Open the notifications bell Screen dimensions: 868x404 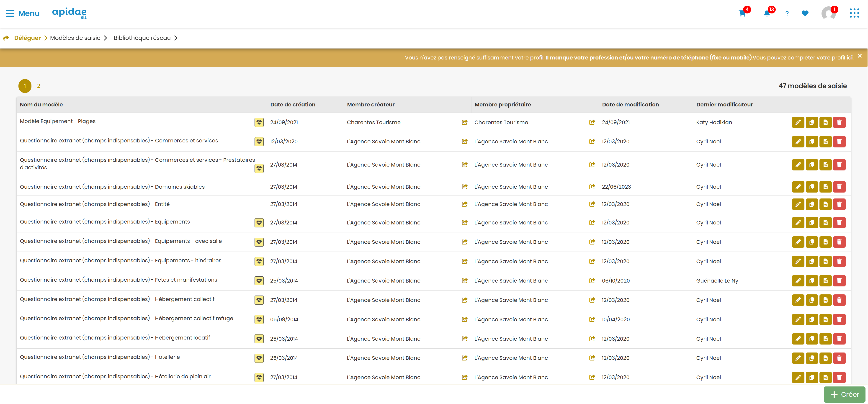pyautogui.click(x=767, y=13)
